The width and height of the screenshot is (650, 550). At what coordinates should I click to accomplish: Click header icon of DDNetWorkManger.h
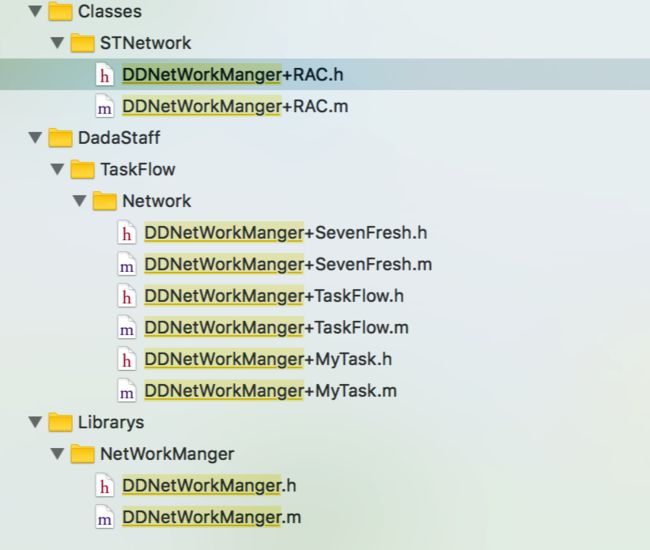[104, 485]
